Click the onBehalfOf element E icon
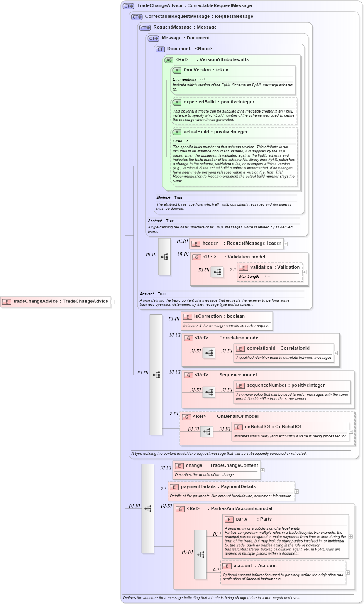This screenshot has width=364, height=604. (238, 427)
